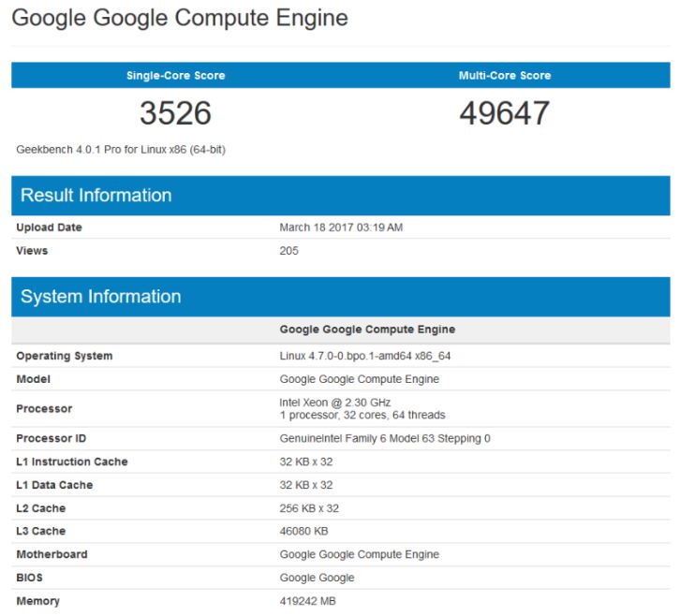Select the Multi-Core Score header
The height and width of the screenshot is (616, 680).
coord(505,76)
